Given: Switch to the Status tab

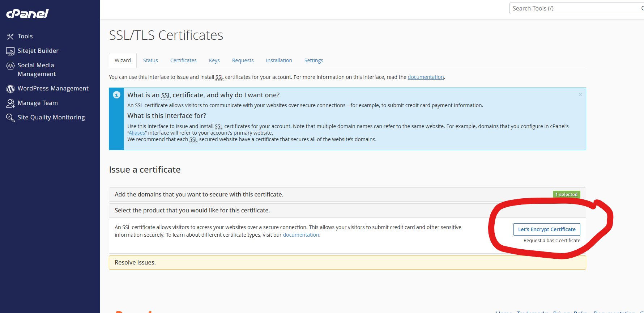Looking at the screenshot, I should click(150, 60).
